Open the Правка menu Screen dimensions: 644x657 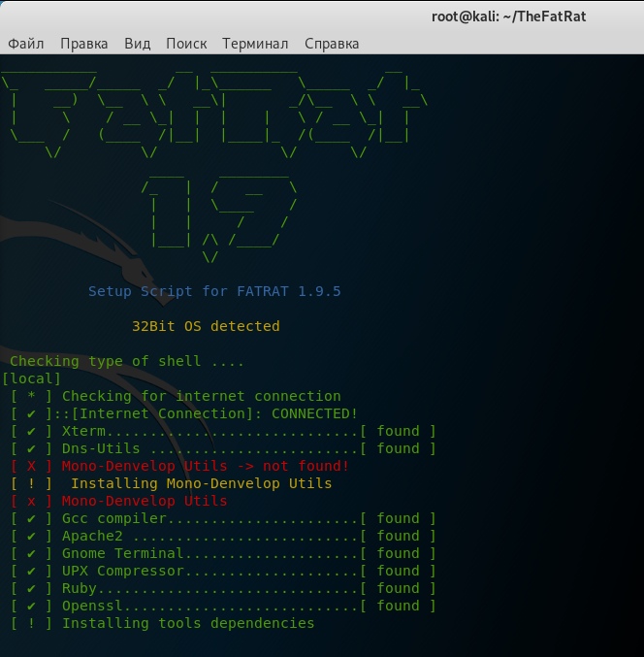84,44
